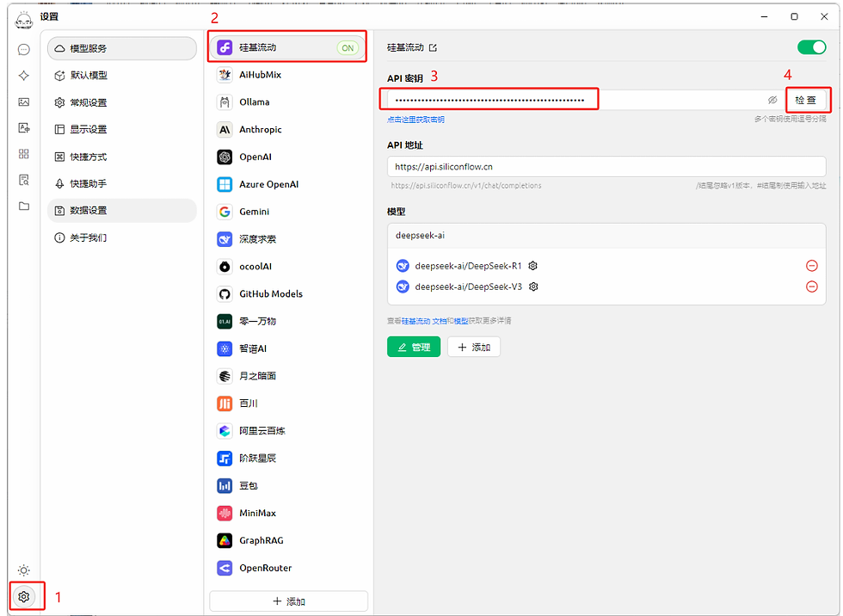Select the Anthropic provider
The width and height of the screenshot is (843, 616).
coord(288,130)
